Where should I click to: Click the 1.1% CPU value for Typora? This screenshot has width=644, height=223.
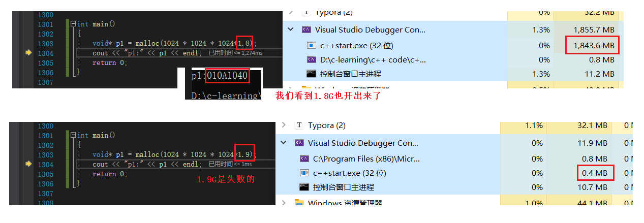[x=533, y=125]
